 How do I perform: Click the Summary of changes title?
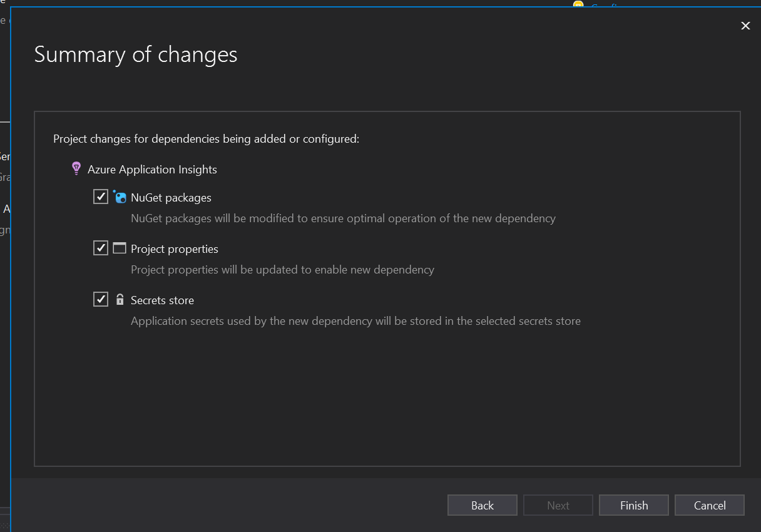pyautogui.click(x=136, y=54)
